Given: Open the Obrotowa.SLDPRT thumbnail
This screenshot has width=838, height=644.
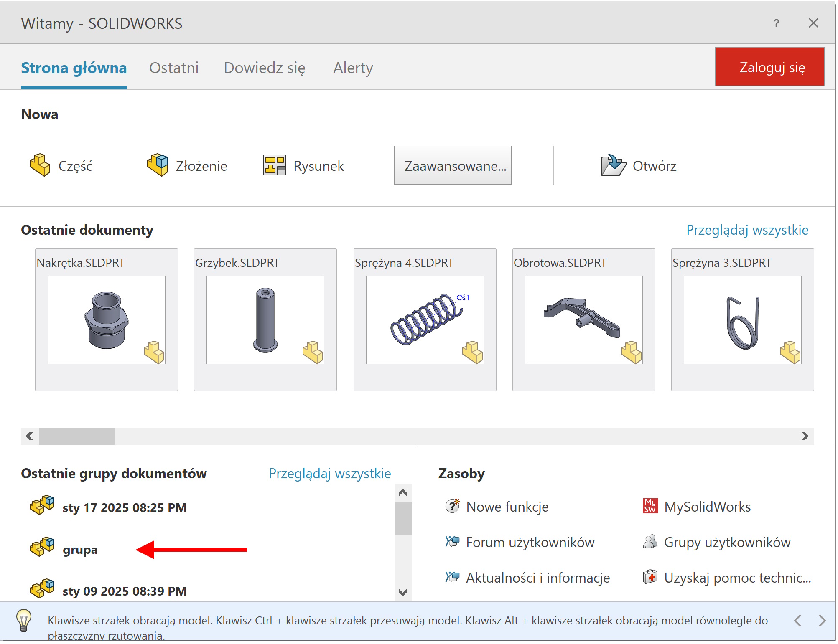Looking at the screenshot, I should [584, 320].
